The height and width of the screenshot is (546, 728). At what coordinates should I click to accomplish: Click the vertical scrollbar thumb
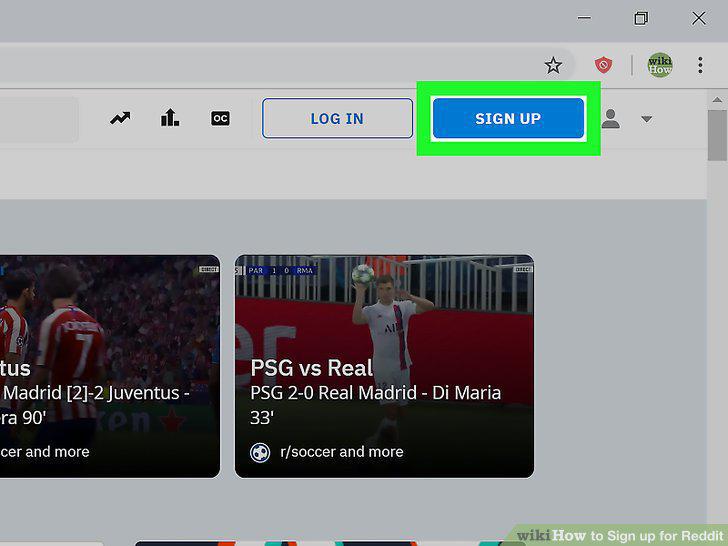(717, 135)
